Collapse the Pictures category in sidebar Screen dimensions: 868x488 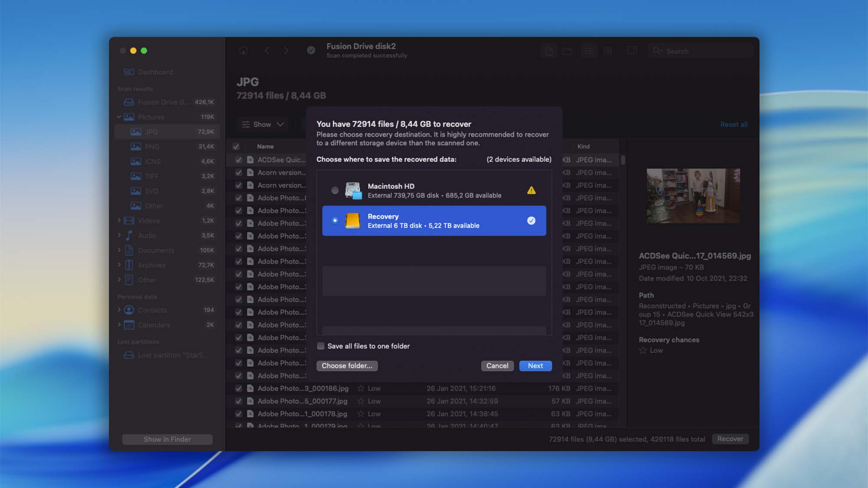pyautogui.click(x=119, y=117)
